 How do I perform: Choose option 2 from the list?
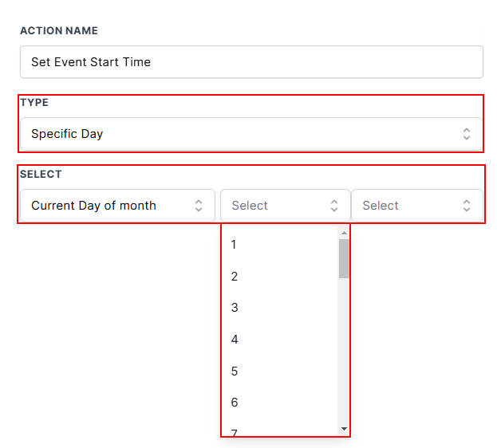tap(235, 277)
